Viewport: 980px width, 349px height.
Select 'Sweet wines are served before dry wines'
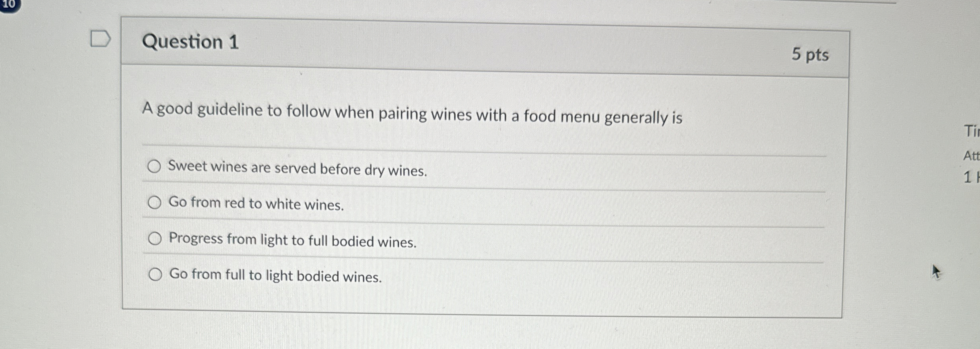155,166
